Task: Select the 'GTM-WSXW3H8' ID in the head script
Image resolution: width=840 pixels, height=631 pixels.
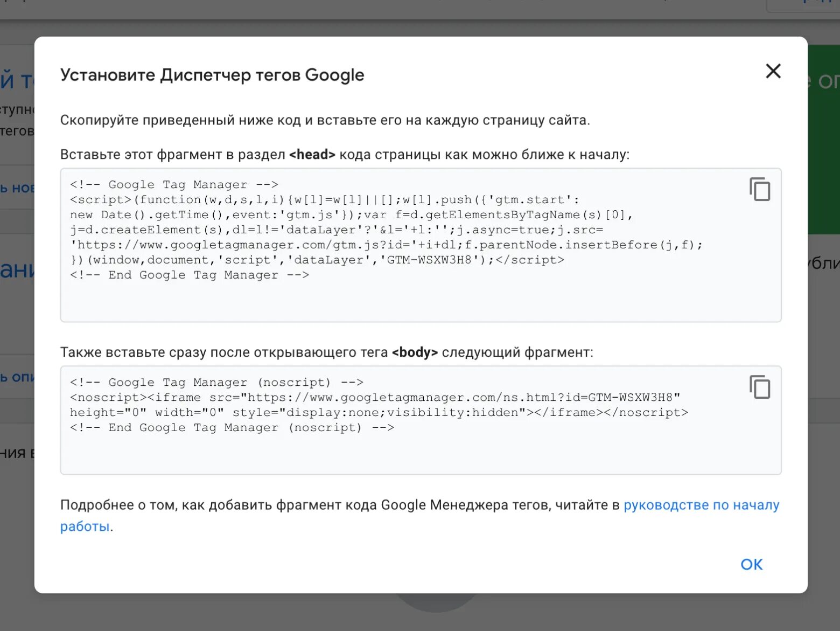Action: [429, 260]
